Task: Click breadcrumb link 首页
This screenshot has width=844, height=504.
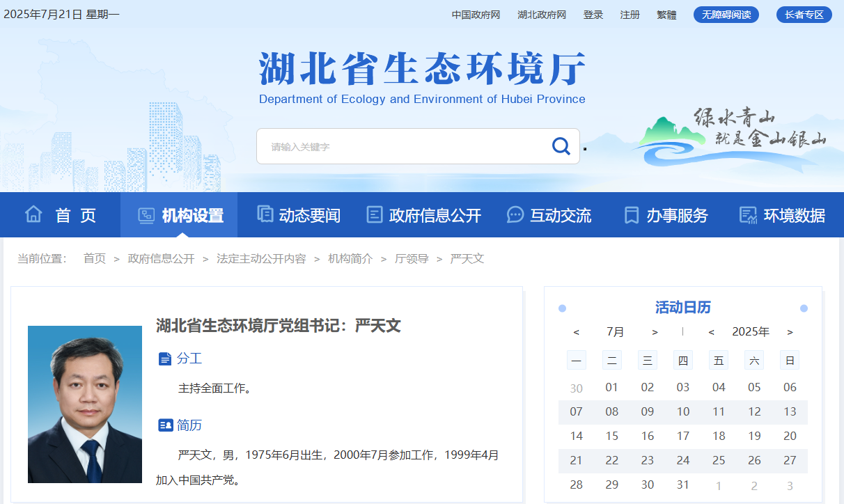Action: [x=95, y=259]
